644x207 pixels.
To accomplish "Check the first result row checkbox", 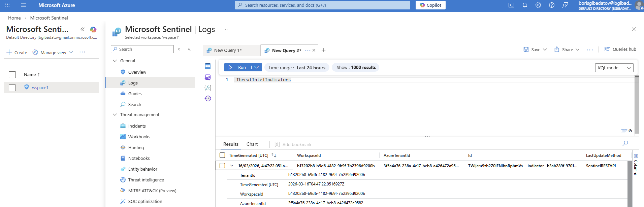I will [x=222, y=166].
